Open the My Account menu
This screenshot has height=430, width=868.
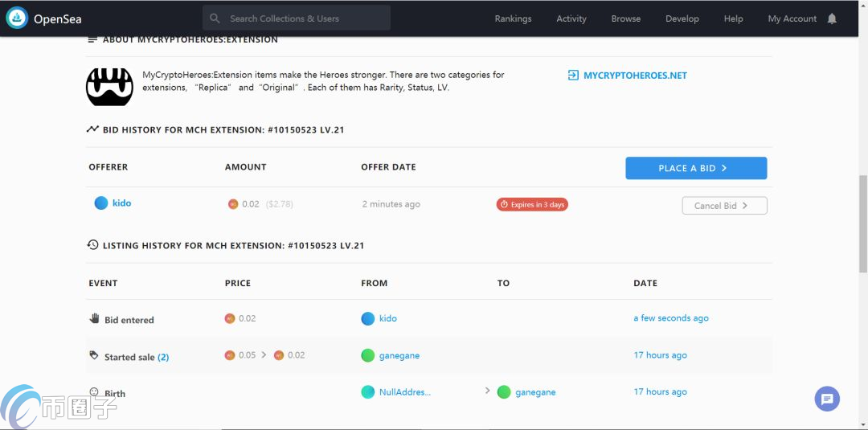click(792, 18)
